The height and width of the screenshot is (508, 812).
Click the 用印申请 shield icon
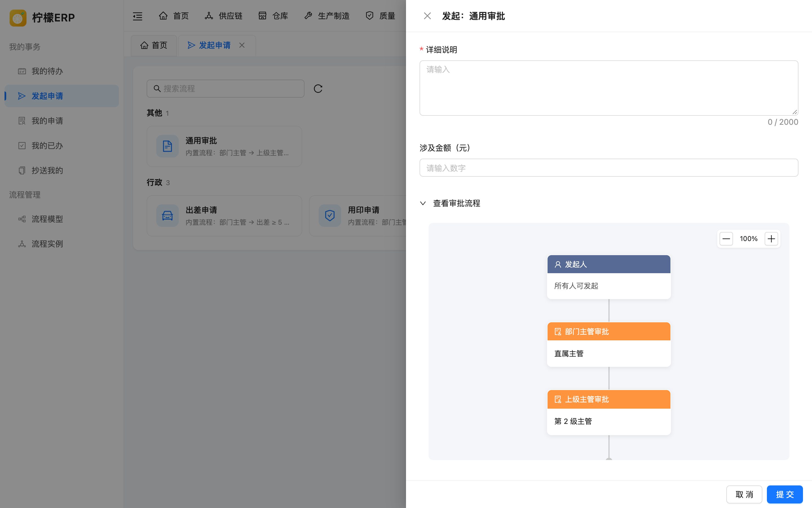click(330, 216)
